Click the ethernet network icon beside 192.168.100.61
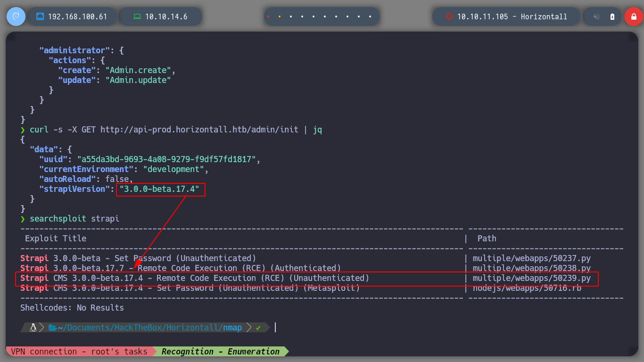The height and width of the screenshot is (362, 644). [x=40, y=16]
